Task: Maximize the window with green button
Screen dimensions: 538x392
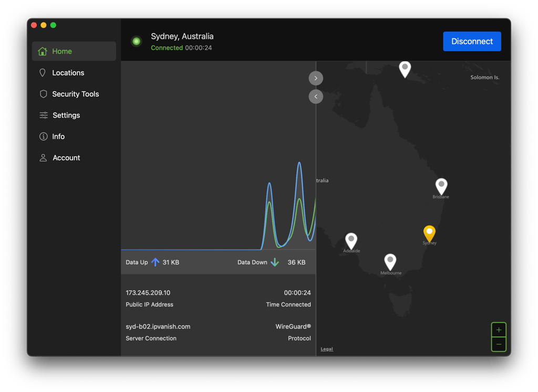Action: 53,25
